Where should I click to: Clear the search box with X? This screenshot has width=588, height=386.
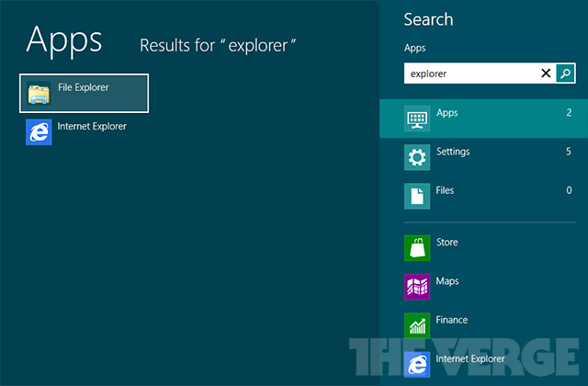point(546,74)
